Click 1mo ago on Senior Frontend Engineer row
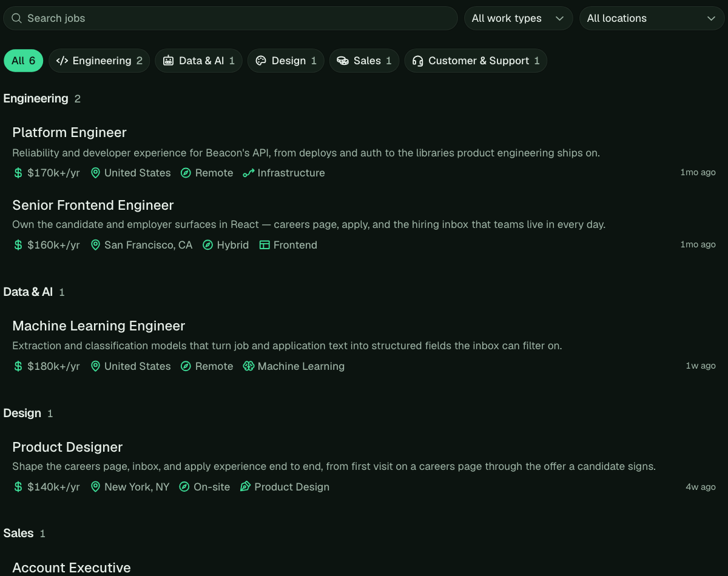The width and height of the screenshot is (728, 576). [698, 244]
